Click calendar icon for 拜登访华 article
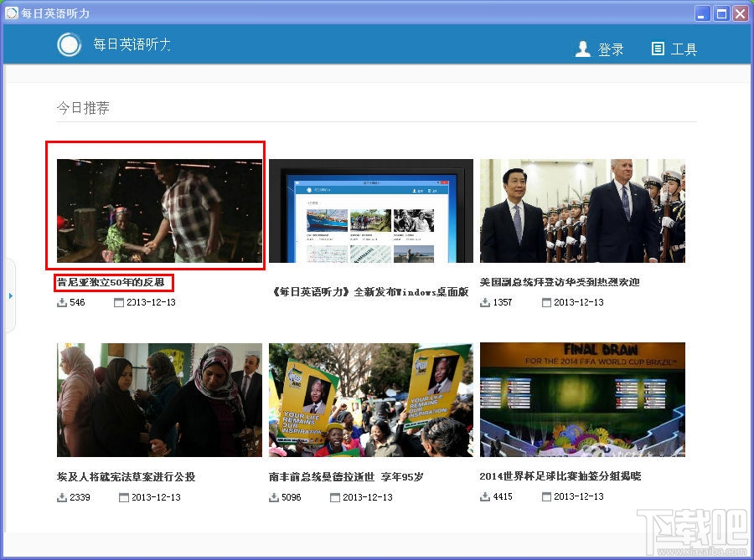754x560 pixels. (x=546, y=302)
